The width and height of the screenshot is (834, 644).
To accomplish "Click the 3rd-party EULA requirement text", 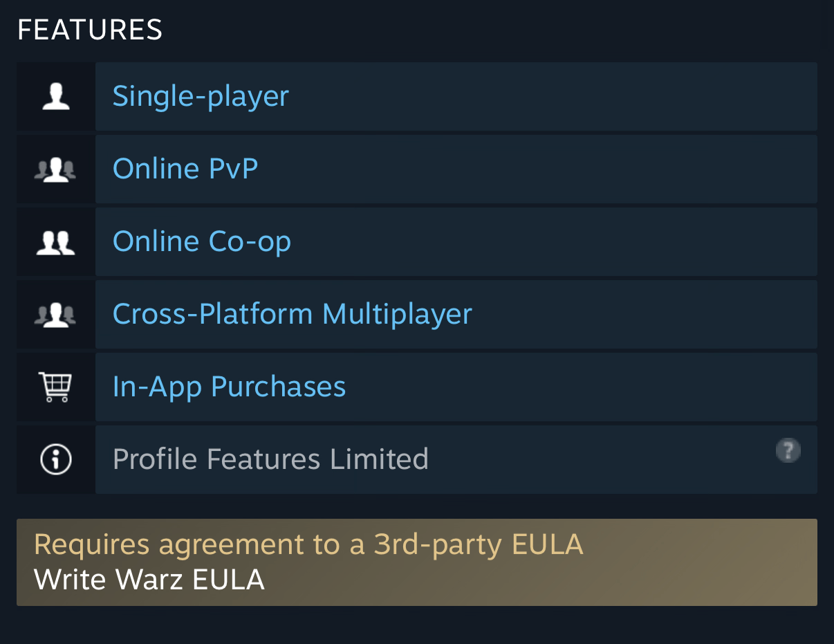I will (x=308, y=545).
